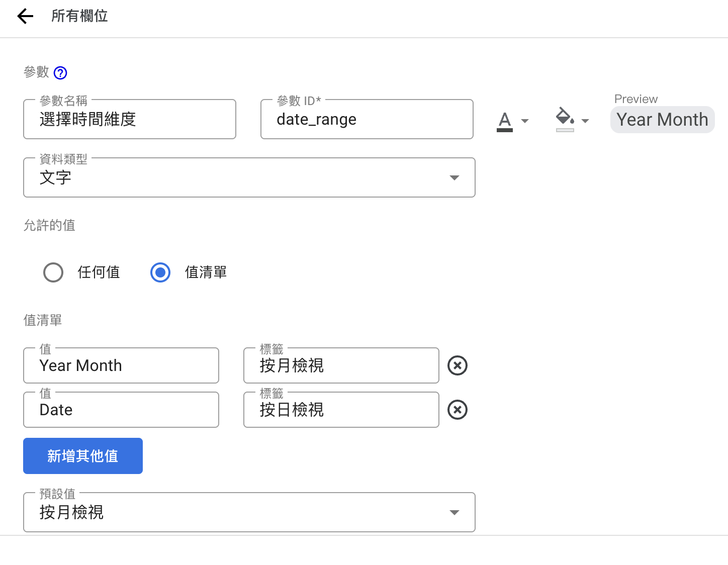This screenshot has height=565, width=728.
Task: Click the Year Month preview chip
Action: point(663,120)
